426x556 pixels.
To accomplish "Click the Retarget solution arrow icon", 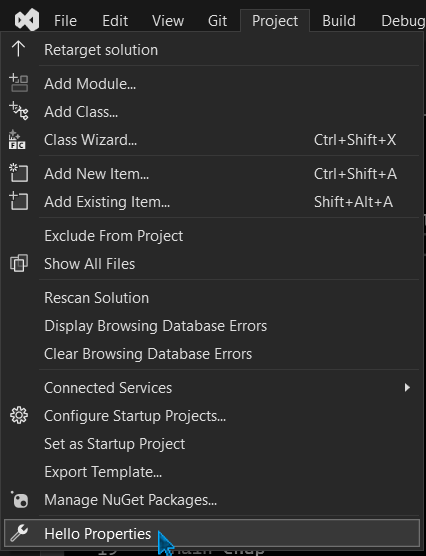I will click(18, 49).
